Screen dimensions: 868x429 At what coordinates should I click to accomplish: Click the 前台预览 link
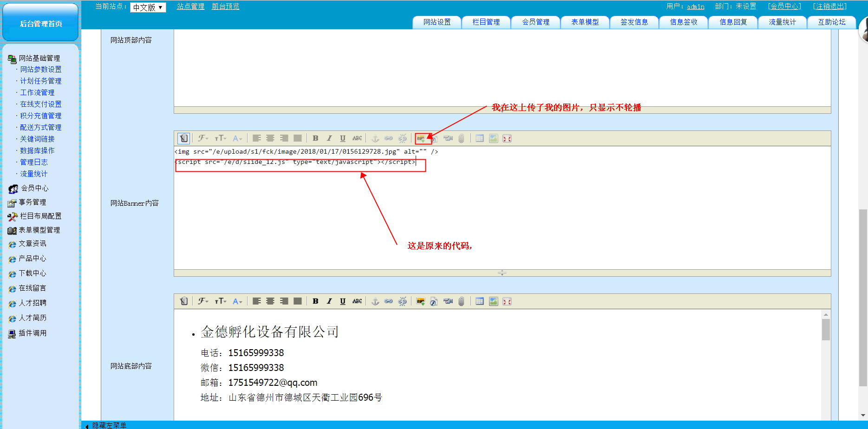coord(226,6)
